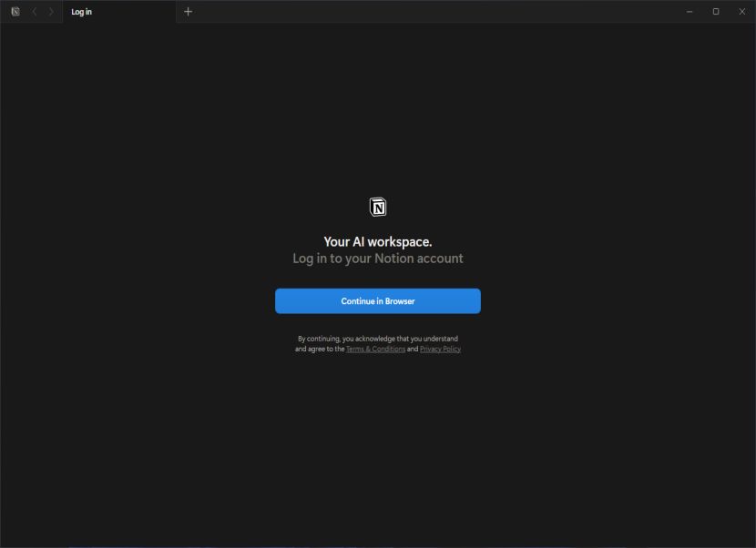756x548 pixels.
Task: Click the Notion app icon in title bar
Action: [x=15, y=12]
